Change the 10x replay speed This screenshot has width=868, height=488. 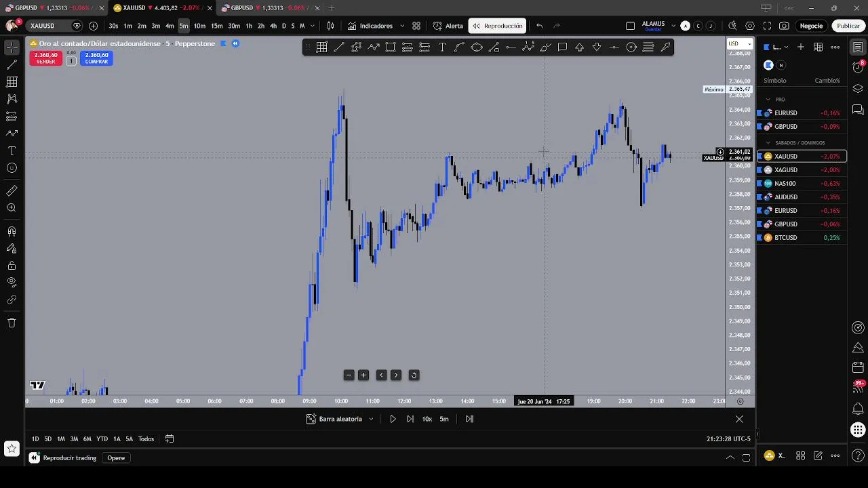tap(427, 419)
